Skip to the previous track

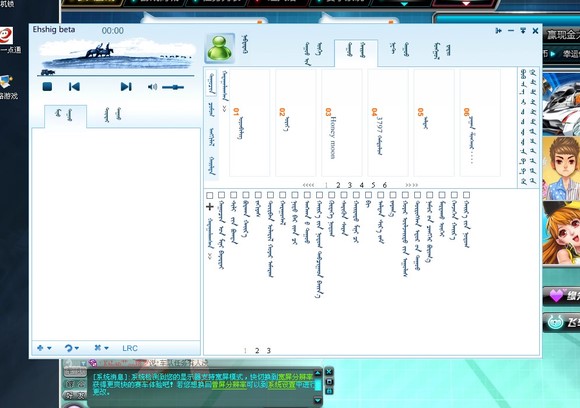tap(74, 87)
